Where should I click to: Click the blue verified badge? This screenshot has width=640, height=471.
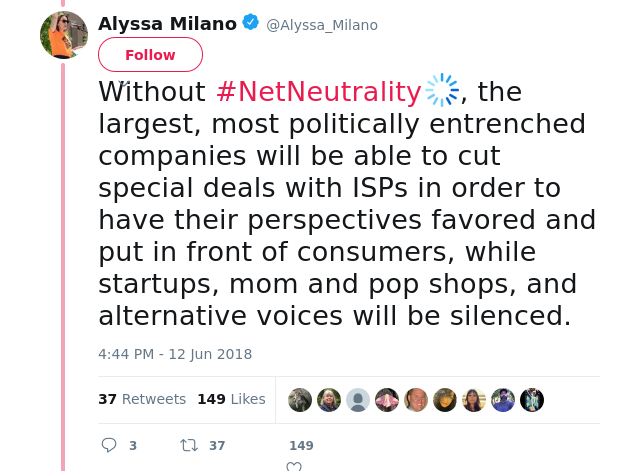pyautogui.click(x=251, y=23)
